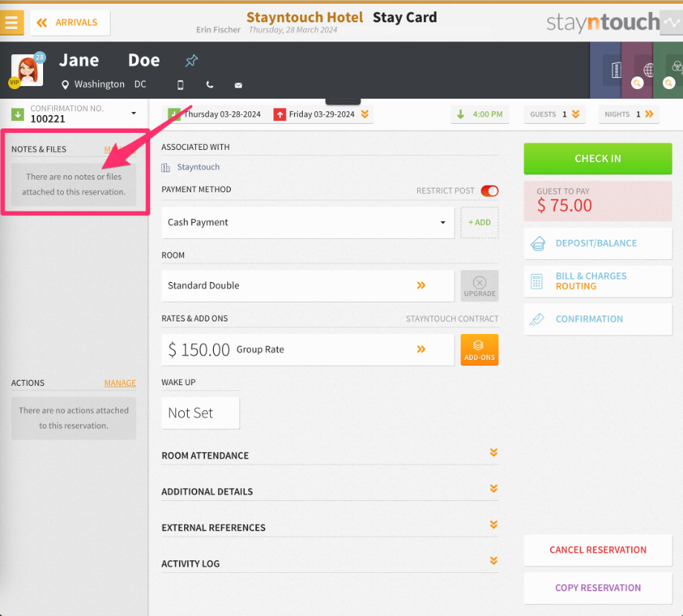
Task: Click the Stayntouch Contract label
Action: click(x=452, y=318)
